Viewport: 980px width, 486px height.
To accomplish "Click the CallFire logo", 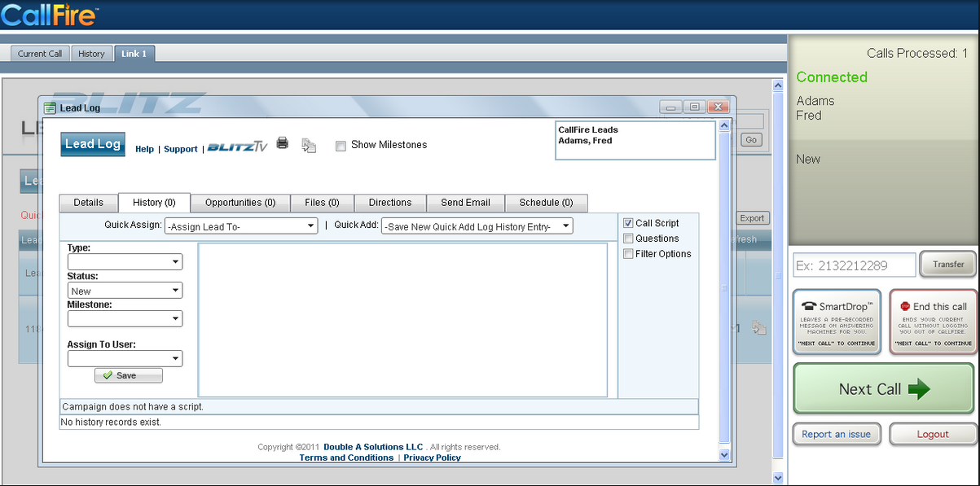I will (50, 15).
